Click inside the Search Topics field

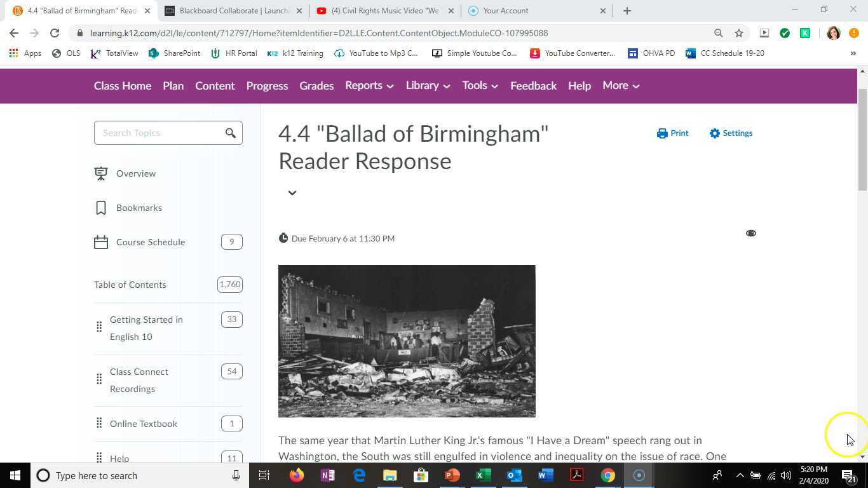[x=159, y=133]
